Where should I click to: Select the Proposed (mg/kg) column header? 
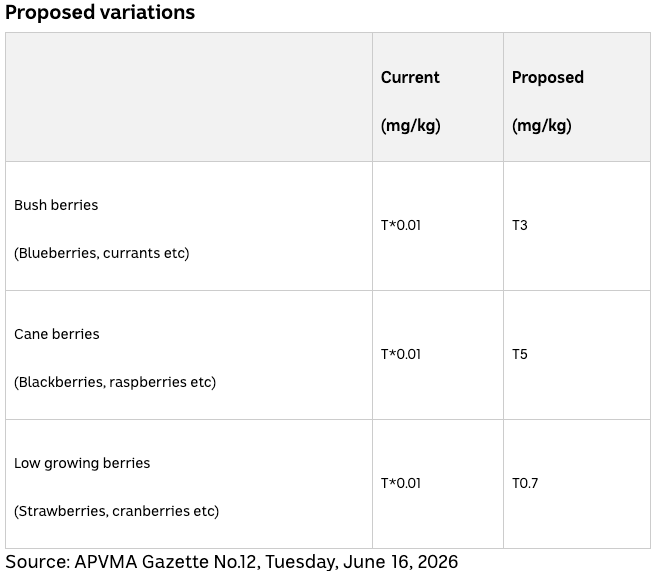548,101
